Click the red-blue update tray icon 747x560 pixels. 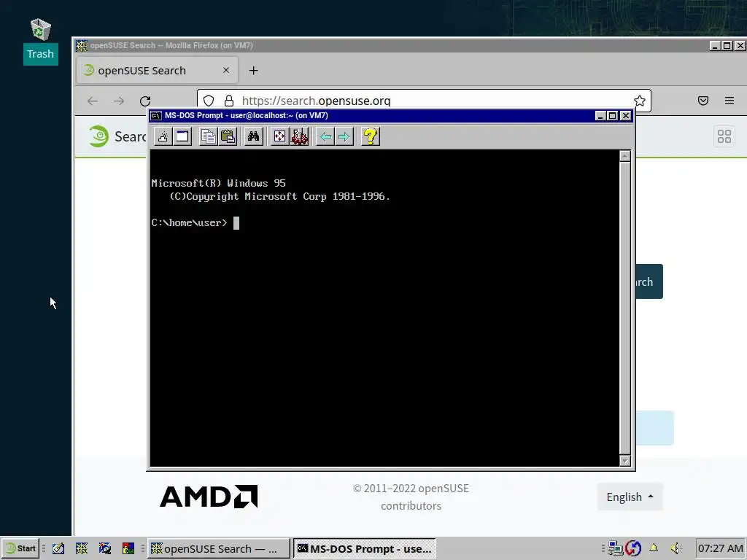[633, 548]
